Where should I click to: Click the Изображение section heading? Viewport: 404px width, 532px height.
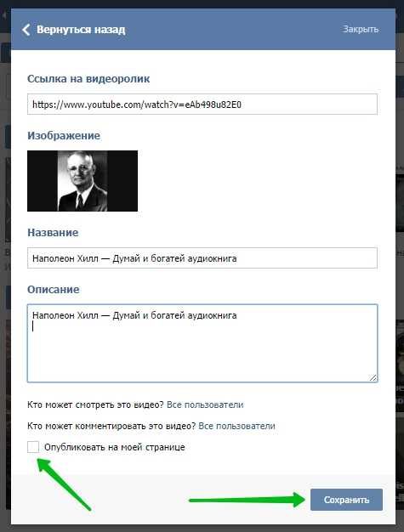[x=64, y=136]
